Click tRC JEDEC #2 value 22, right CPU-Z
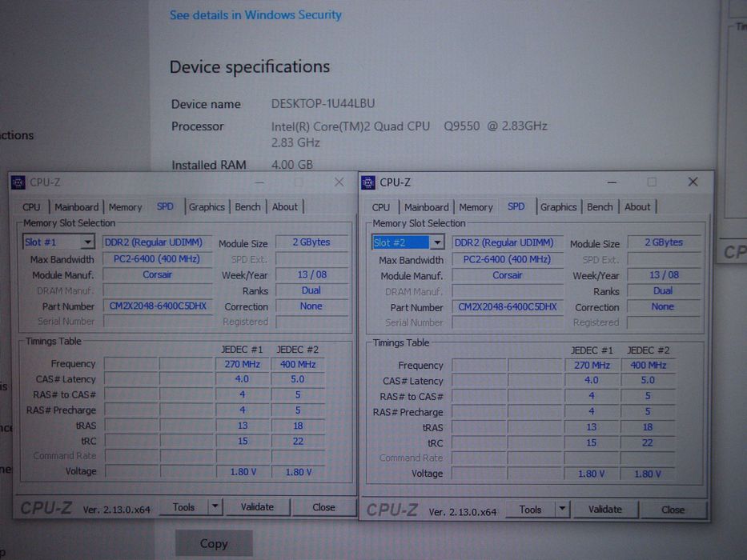The width and height of the screenshot is (747, 560). (x=648, y=443)
